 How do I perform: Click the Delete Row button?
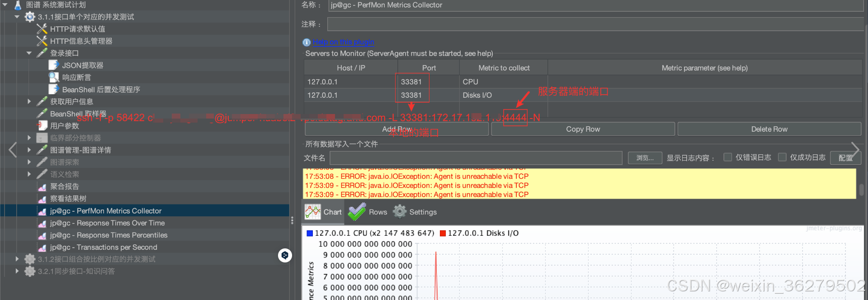pyautogui.click(x=769, y=129)
